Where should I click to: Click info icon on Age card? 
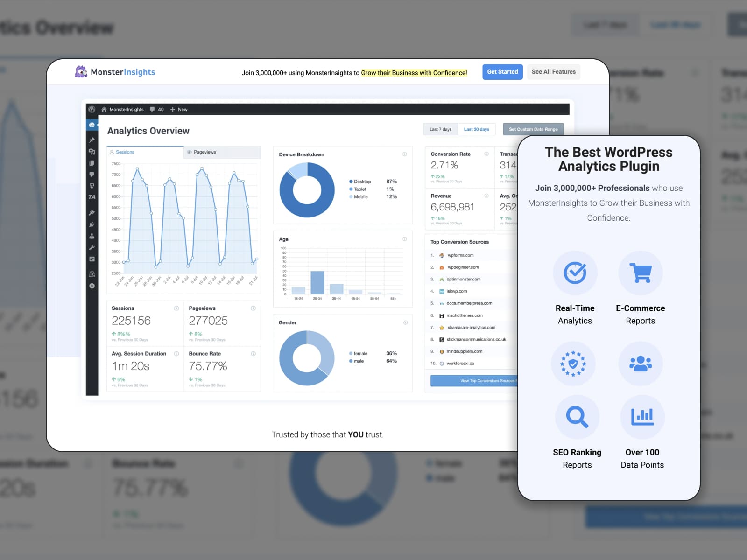point(404,239)
